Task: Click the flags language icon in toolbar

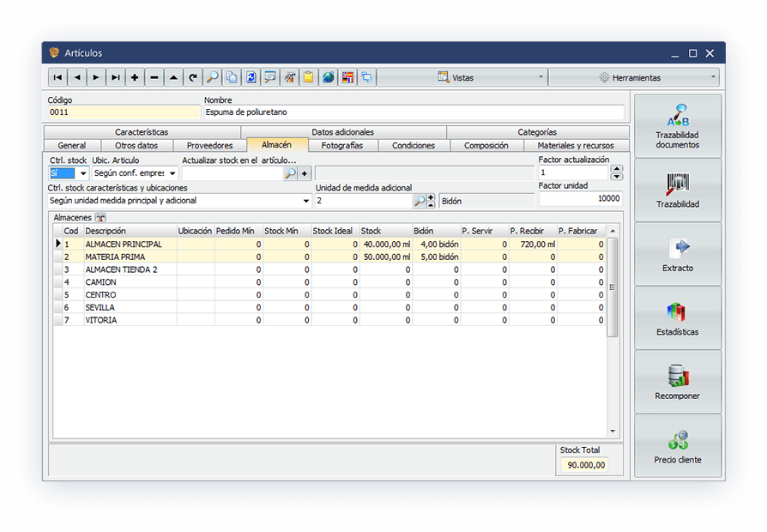Action: pos(347,77)
